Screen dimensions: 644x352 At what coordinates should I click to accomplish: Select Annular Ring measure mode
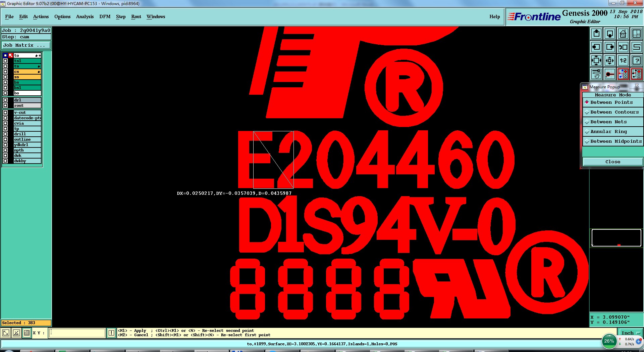click(613, 131)
